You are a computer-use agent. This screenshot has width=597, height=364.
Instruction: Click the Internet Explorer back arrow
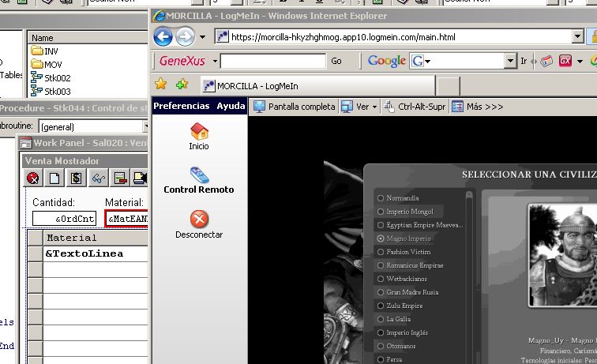(163, 36)
